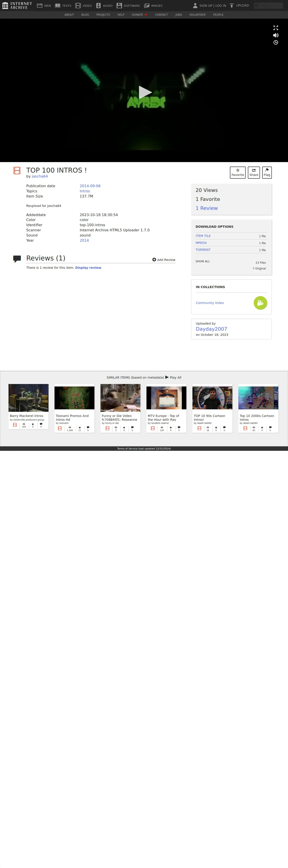The image size is (288, 868).
Task: Open the Software section
Action: [x=128, y=5]
